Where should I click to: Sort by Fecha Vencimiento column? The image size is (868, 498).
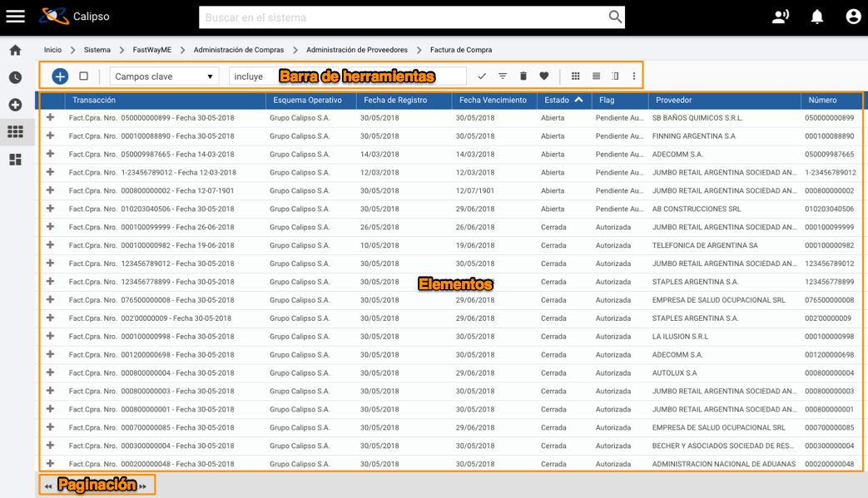(x=493, y=100)
